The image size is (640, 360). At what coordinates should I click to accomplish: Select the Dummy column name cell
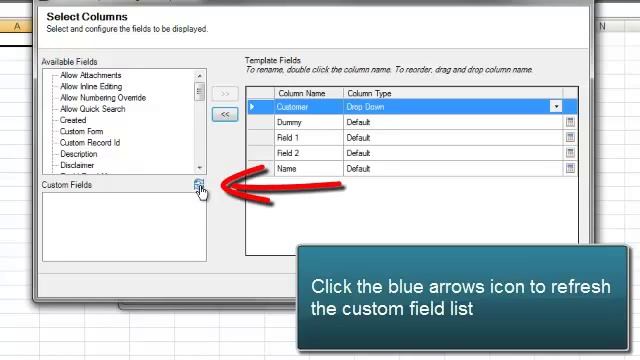[309, 122]
